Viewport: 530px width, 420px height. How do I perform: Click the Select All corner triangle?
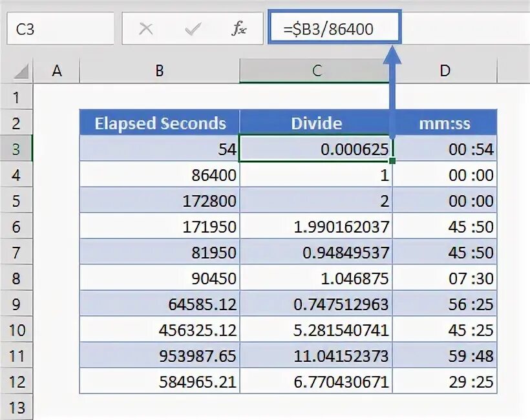pyautogui.click(x=21, y=71)
